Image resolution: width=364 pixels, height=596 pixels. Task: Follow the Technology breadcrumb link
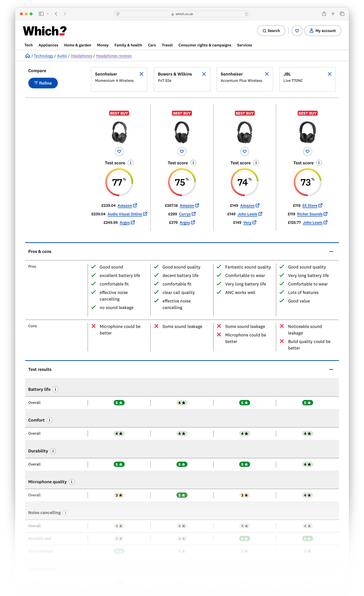point(43,56)
